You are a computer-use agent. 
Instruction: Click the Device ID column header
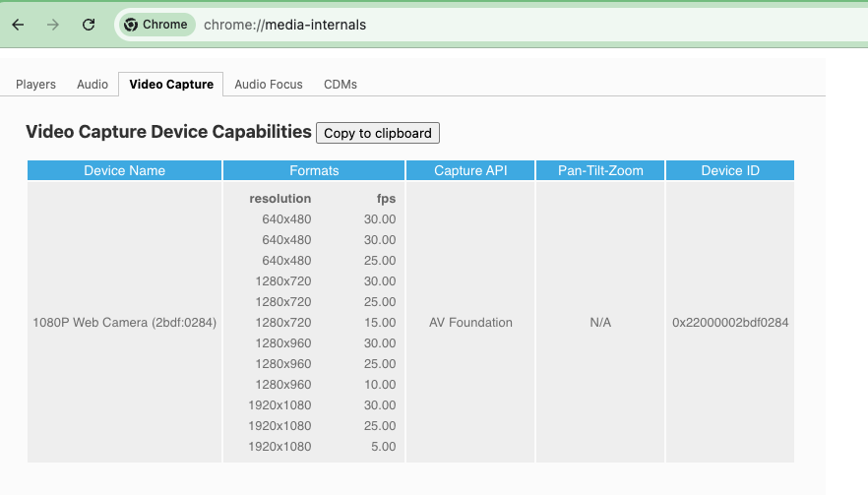pos(730,170)
